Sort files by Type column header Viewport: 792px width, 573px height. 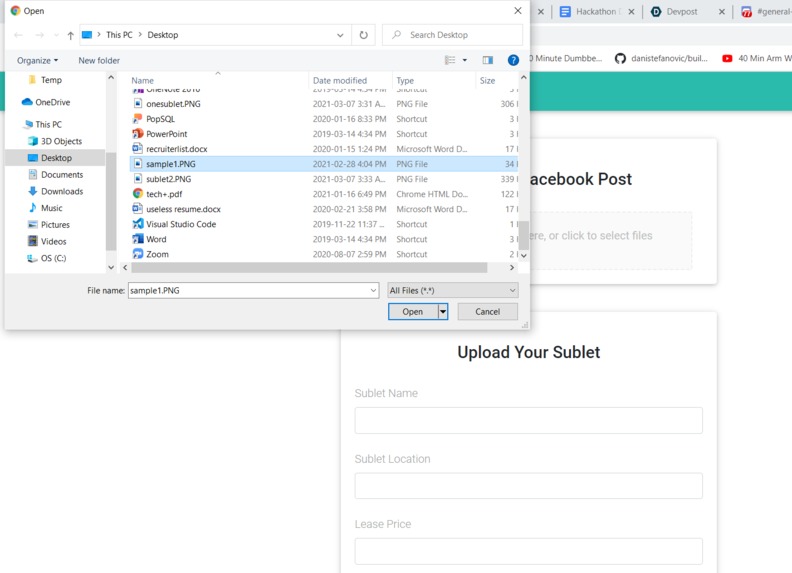(405, 80)
